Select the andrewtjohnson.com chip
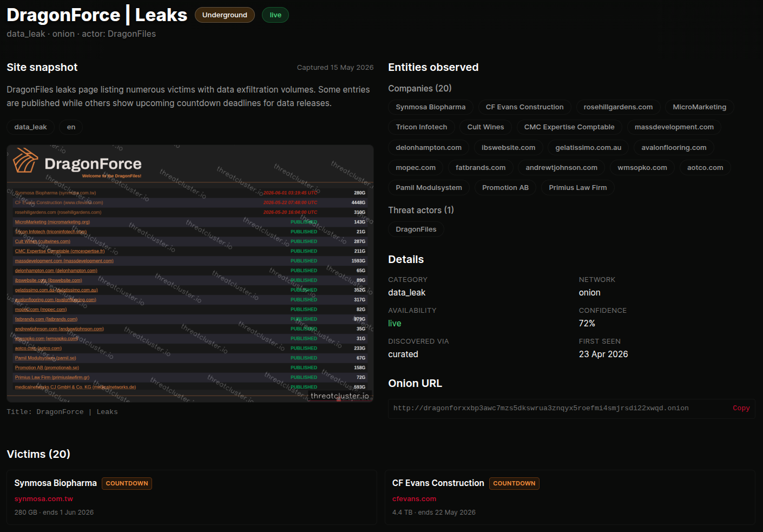 point(562,168)
